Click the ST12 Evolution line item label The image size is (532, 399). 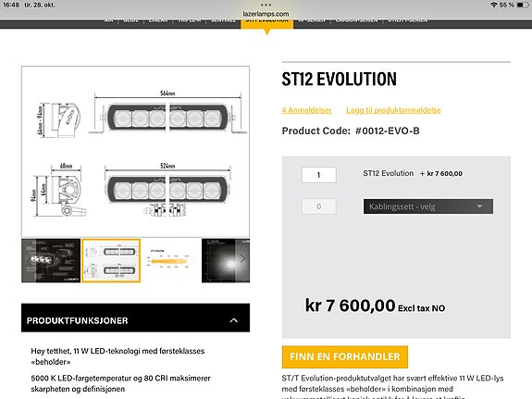(x=389, y=173)
